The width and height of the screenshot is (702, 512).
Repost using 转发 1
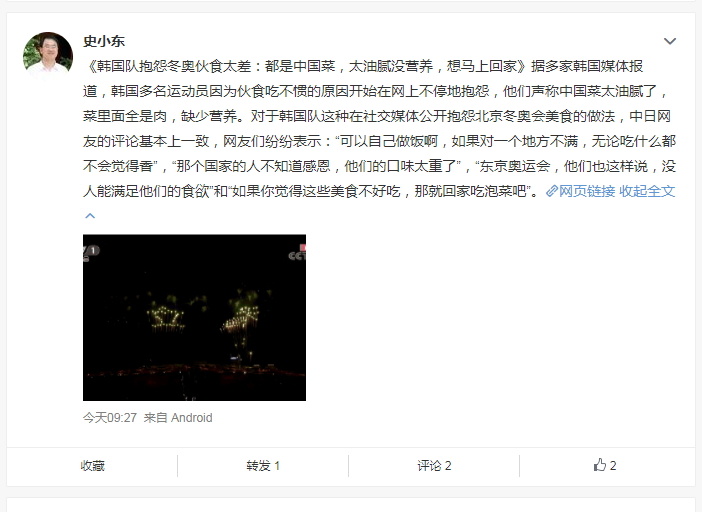coord(263,466)
